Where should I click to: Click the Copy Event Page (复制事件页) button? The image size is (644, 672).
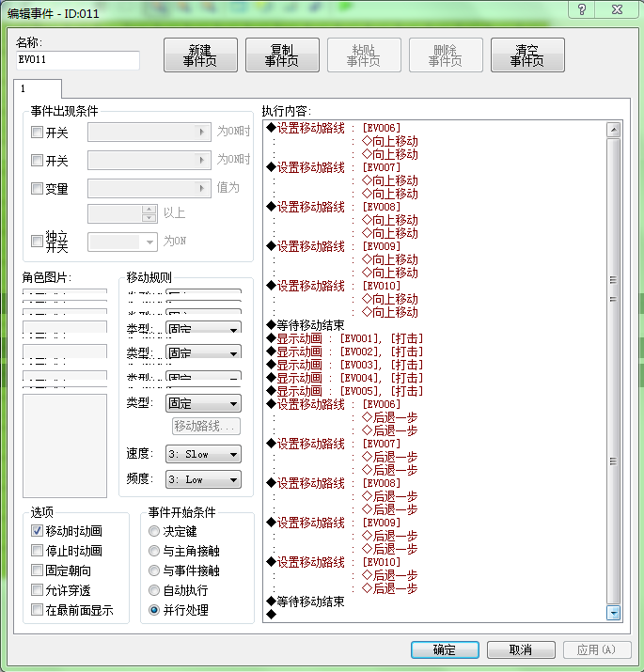point(282,55)
